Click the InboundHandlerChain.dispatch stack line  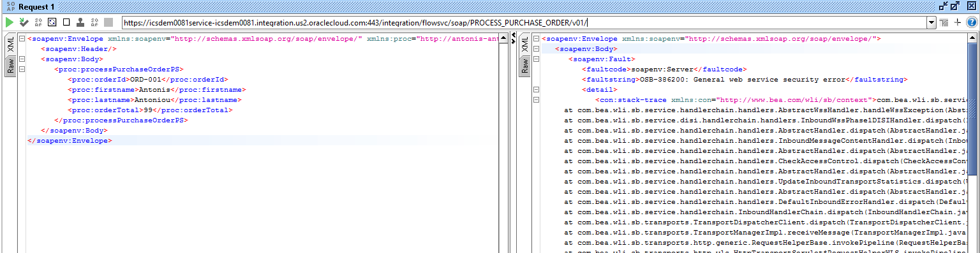(766, 212)
